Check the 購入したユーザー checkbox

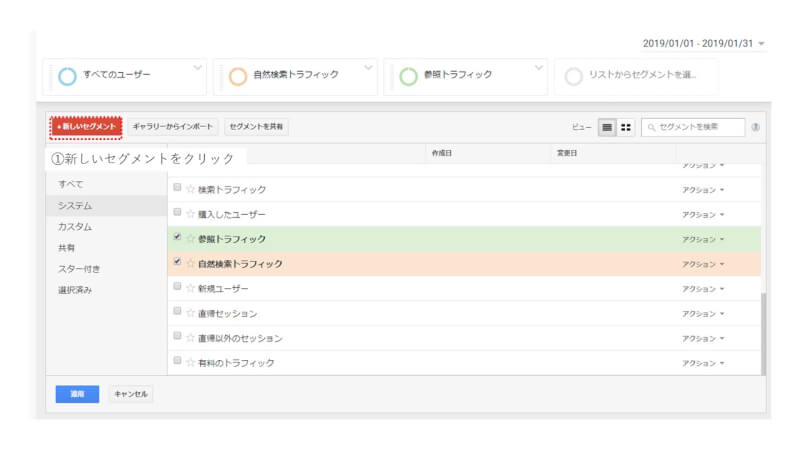pos(177,212)
